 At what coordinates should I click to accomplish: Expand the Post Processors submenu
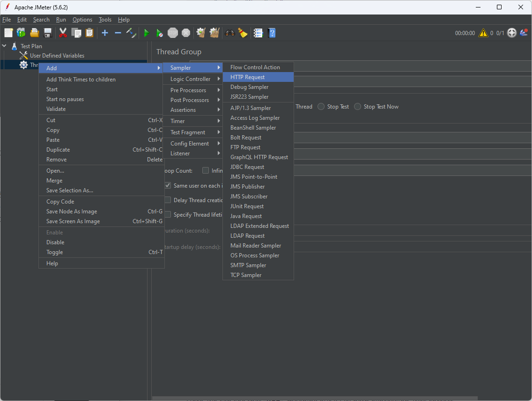pos(193,100)
